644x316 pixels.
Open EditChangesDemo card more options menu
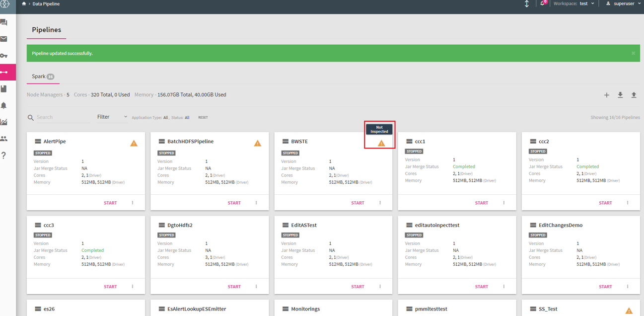(628, 287)
